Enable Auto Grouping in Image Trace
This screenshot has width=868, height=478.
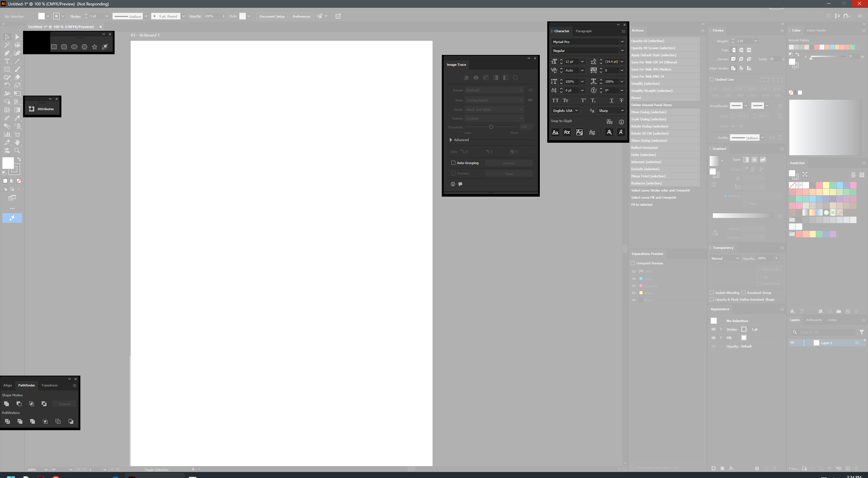coord(453,163)
